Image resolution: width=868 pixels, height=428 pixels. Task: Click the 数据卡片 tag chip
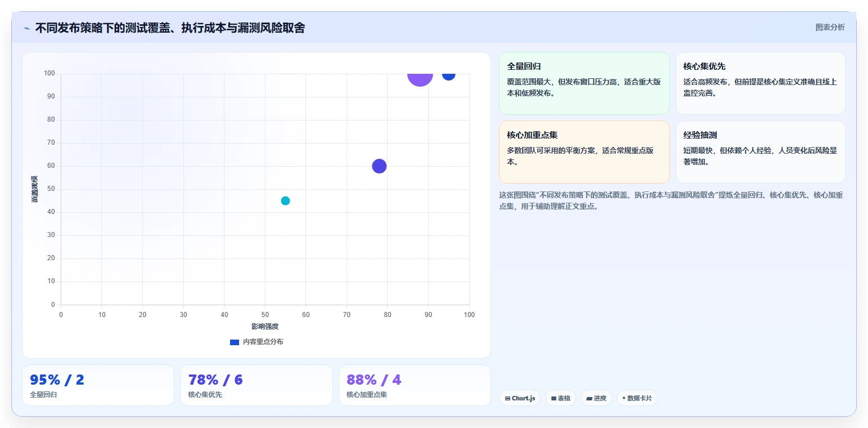coord(637,398)
